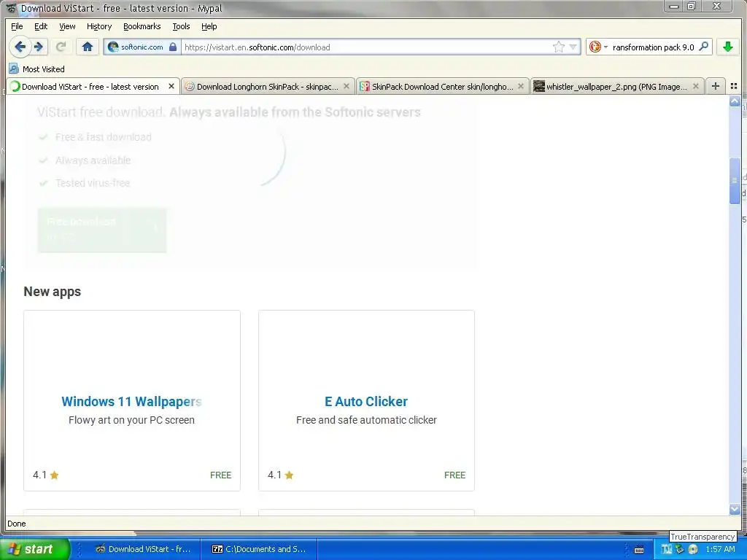Reload the page with the refresh icon

[61, 47]
